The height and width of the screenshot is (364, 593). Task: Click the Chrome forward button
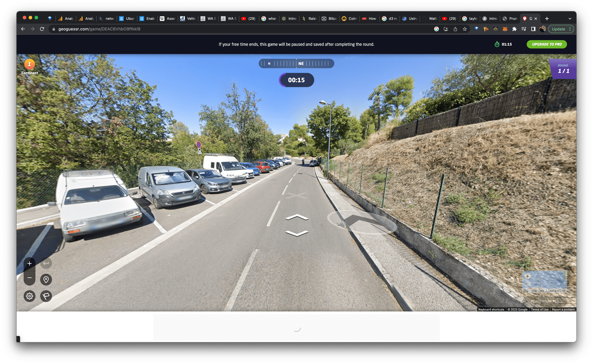coord(32,29)
